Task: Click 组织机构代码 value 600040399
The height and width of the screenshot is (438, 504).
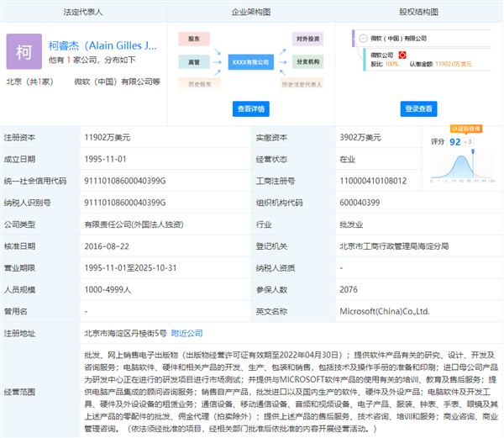Action: [360, 203]
